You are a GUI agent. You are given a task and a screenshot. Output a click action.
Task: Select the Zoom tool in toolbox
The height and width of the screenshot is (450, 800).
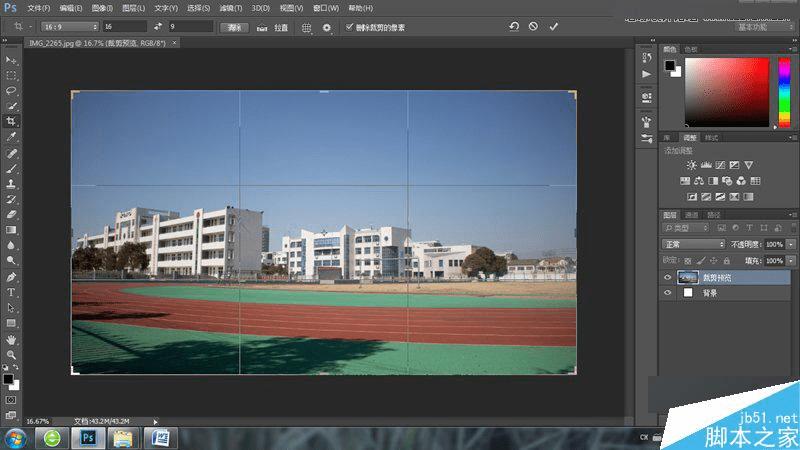click(11, 355)
